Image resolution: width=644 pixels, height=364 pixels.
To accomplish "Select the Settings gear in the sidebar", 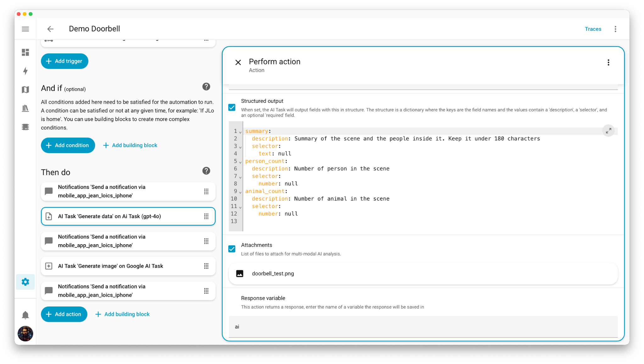I will pos(25,282).
